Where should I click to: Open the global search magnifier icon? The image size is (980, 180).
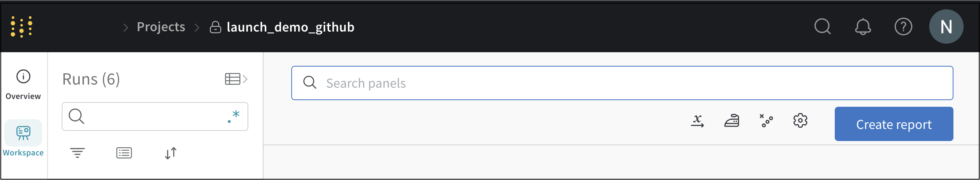(822, 27)
